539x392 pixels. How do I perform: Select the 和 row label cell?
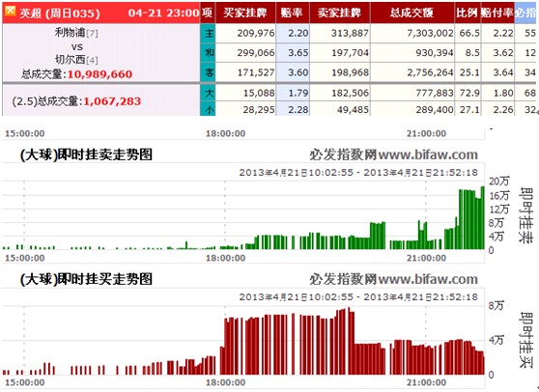209,52
